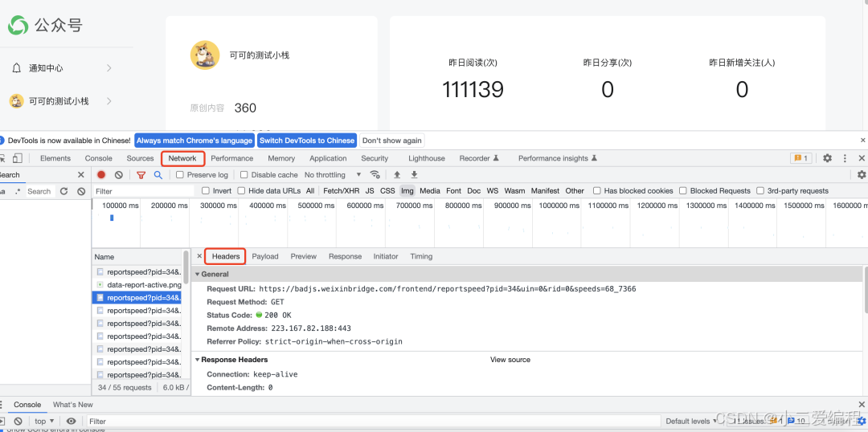Select the Preview tab
This screenshot has width=868, height=432.
coord(304,256)
